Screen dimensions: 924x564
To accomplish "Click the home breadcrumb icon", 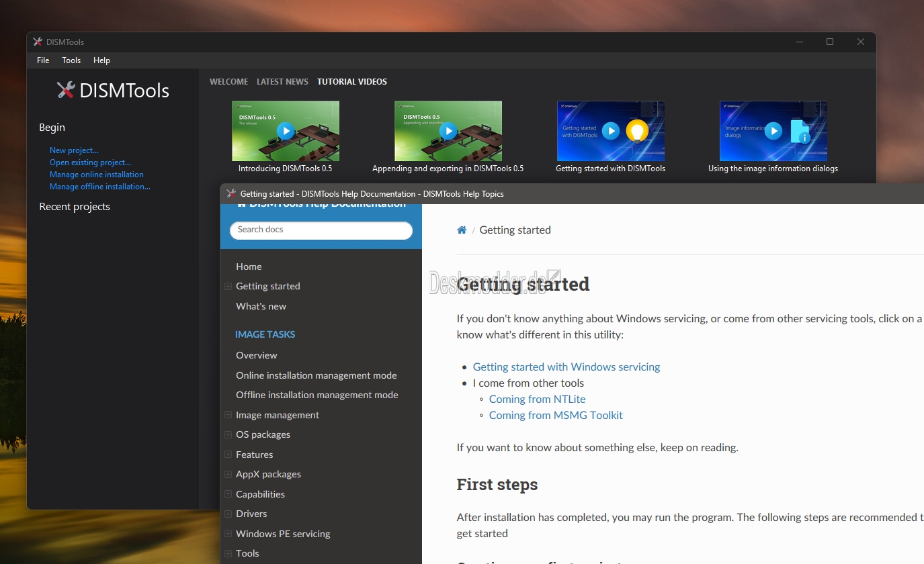I will (x=462, y=230).
